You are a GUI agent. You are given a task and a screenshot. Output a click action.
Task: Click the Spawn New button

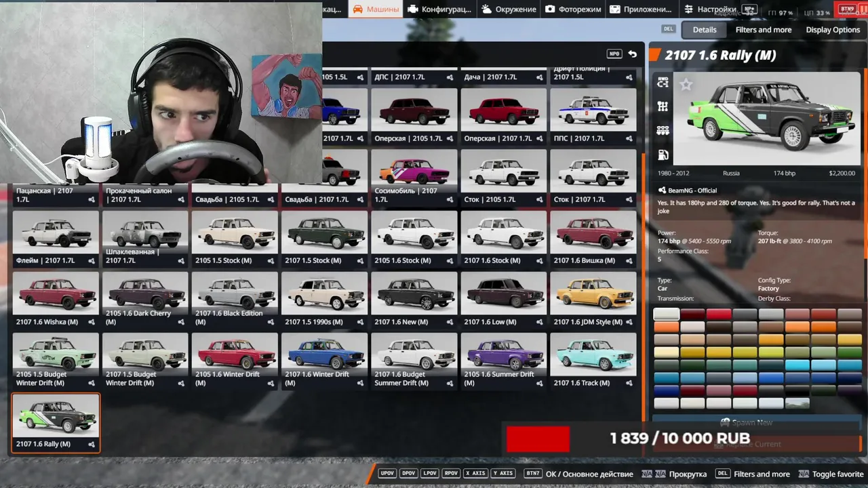pyautogui.click(x=756, y=422)
